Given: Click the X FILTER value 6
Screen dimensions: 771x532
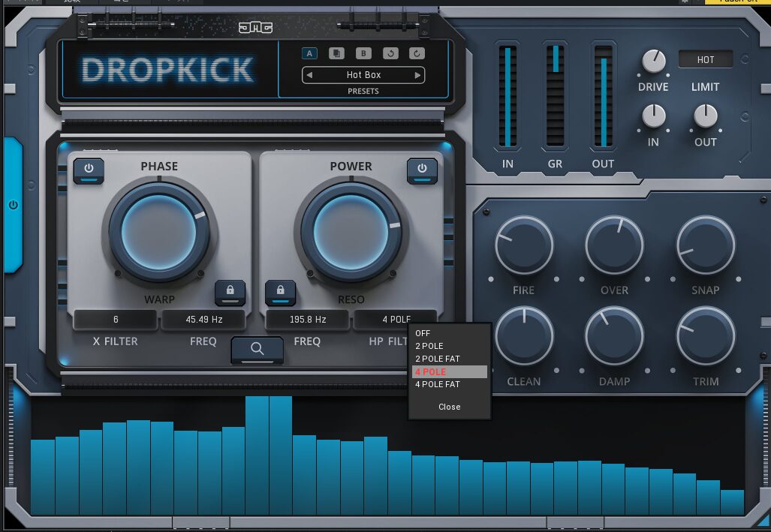Looking at the screenshot, I should 116,319.
